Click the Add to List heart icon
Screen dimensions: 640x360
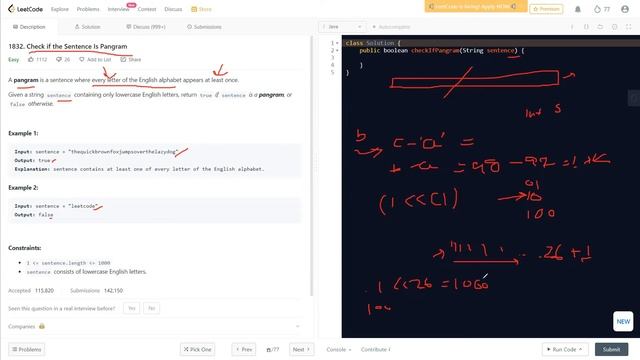click(x=82, y=60)
